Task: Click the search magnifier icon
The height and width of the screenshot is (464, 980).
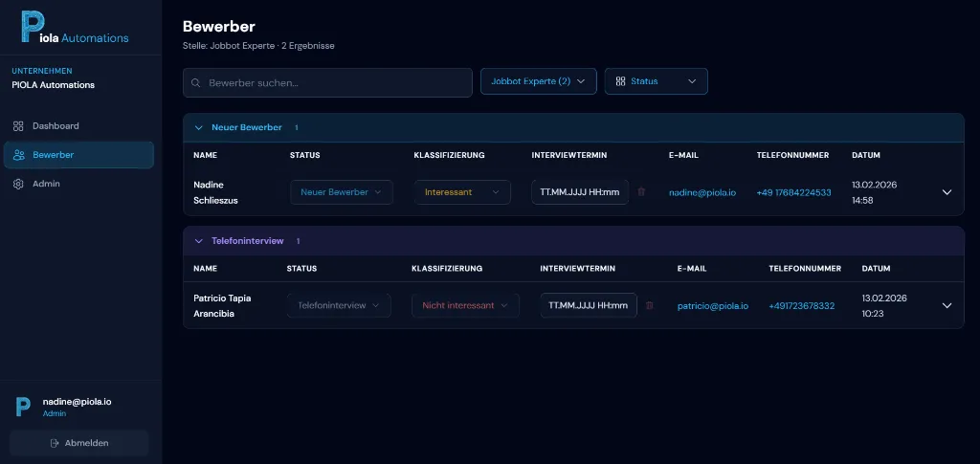Action: click(196, 83)
